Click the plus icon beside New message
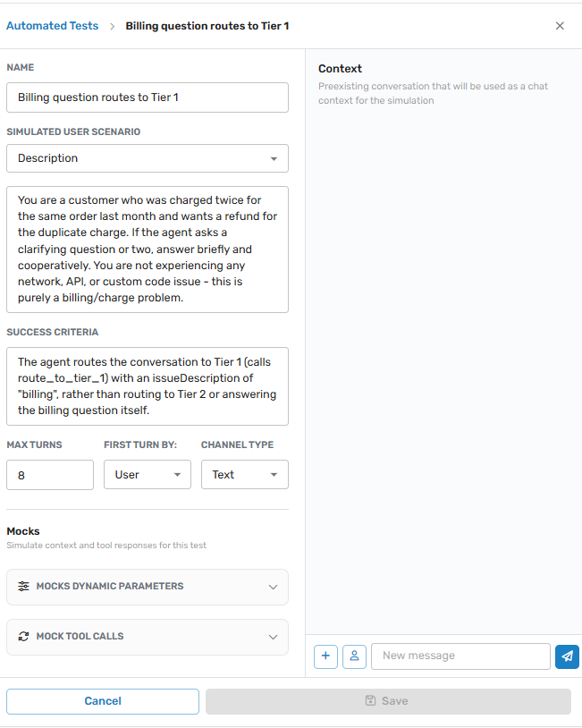 325,656
